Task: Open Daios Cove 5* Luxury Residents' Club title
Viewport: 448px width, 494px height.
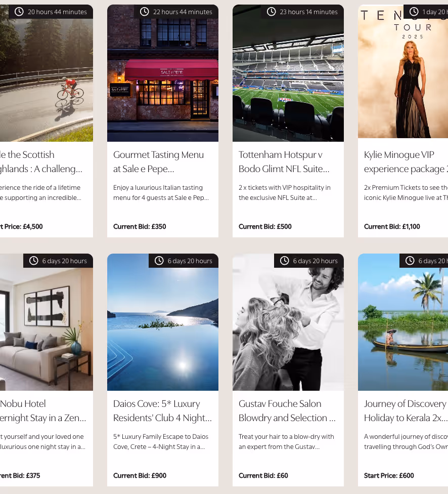Action: point(162,410)
